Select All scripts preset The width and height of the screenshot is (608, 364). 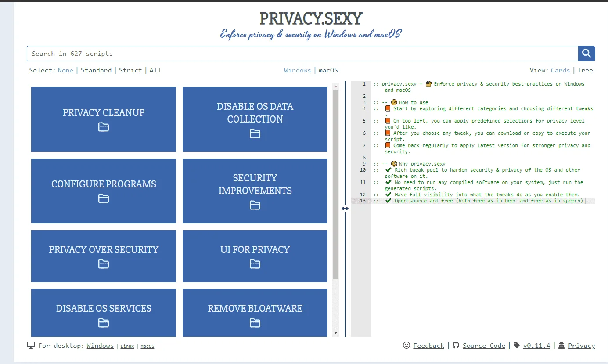155,70
